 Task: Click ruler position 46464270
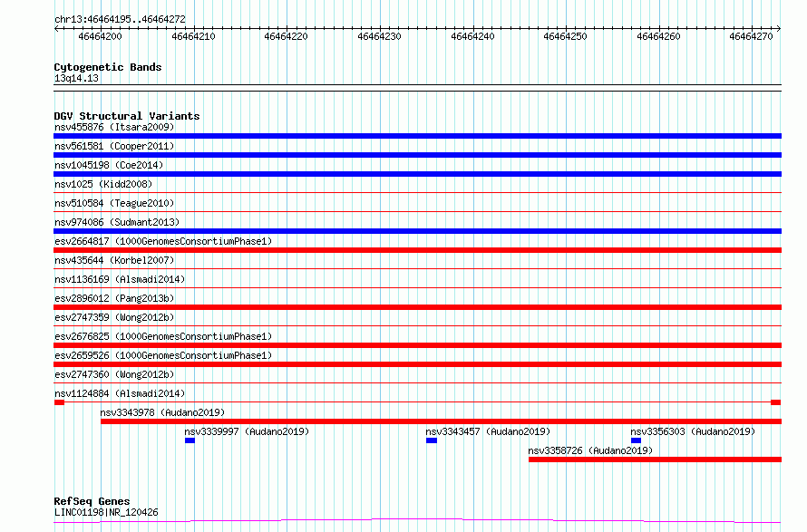752,36
